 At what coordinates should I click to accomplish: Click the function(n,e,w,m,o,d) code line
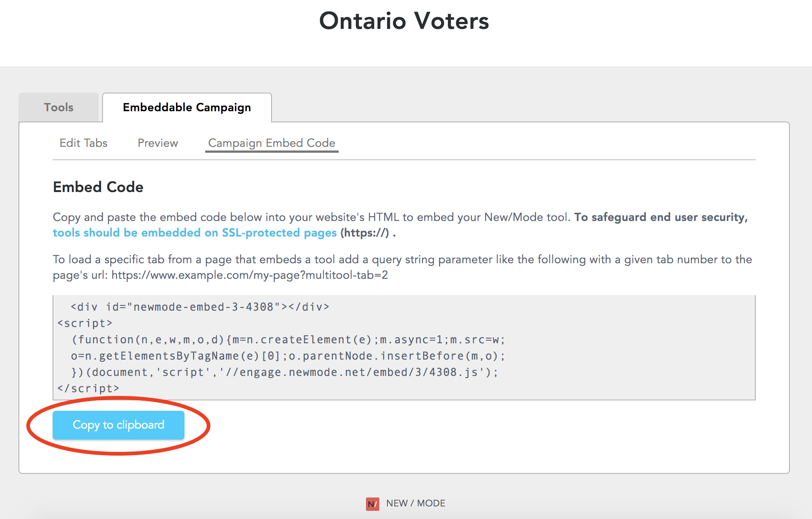click(x=288, y=340)
